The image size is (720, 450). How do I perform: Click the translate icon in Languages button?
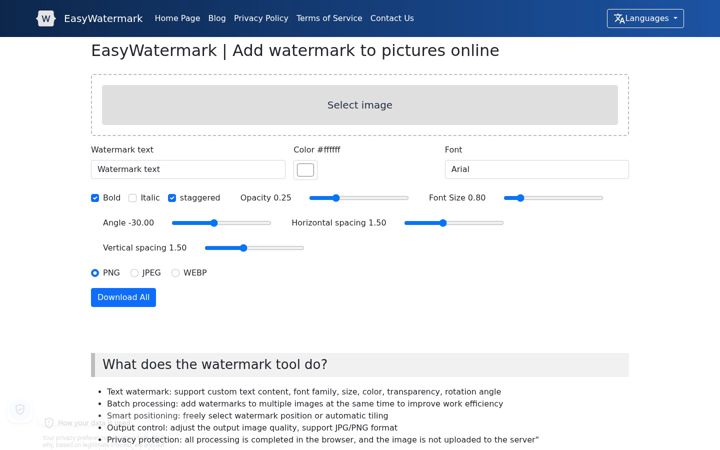click(x=619, y=18)
